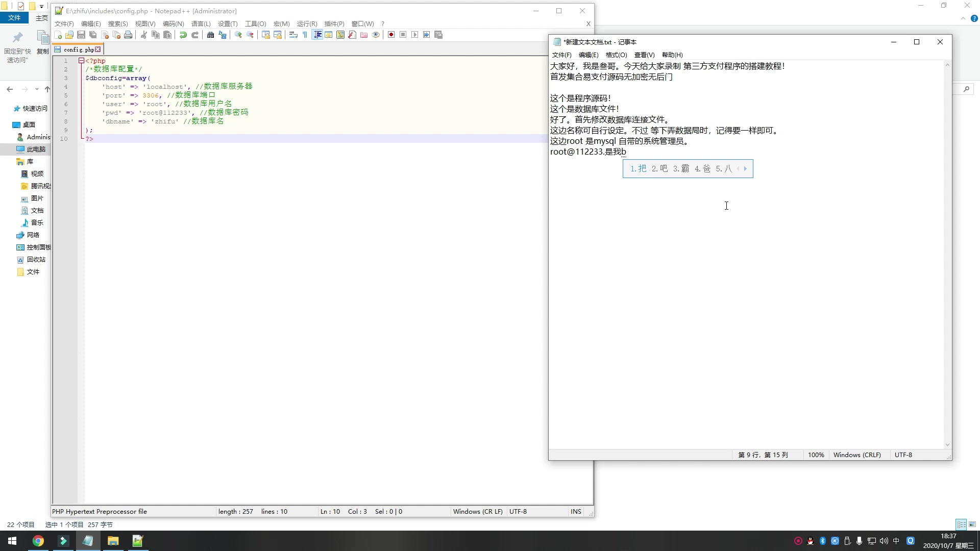Open Notepad 查看(V) view menu
The height and width of the screenshot is (551, 980).
(644, 55)
